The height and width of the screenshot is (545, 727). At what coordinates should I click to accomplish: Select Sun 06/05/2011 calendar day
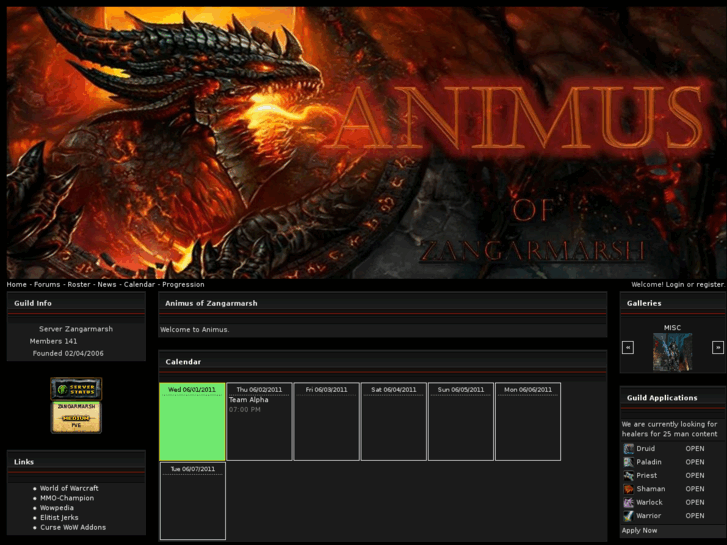click(x=461, y=421)
